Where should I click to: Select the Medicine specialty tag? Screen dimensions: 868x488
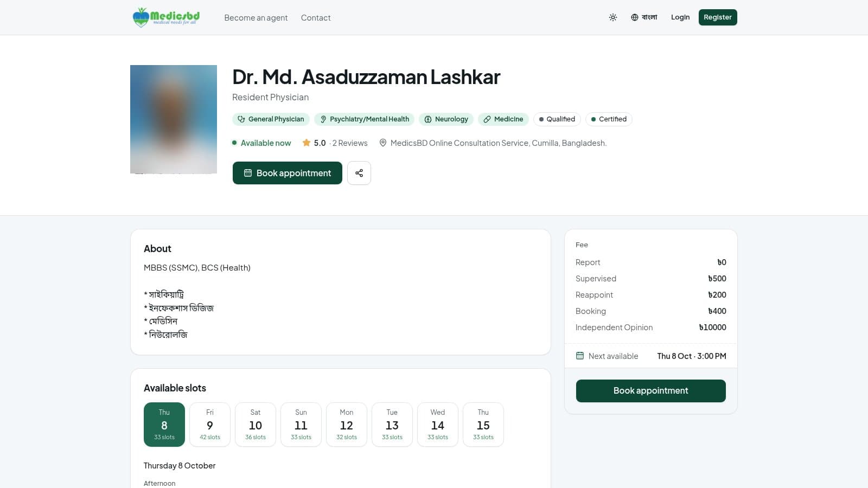tap(503, 119)
